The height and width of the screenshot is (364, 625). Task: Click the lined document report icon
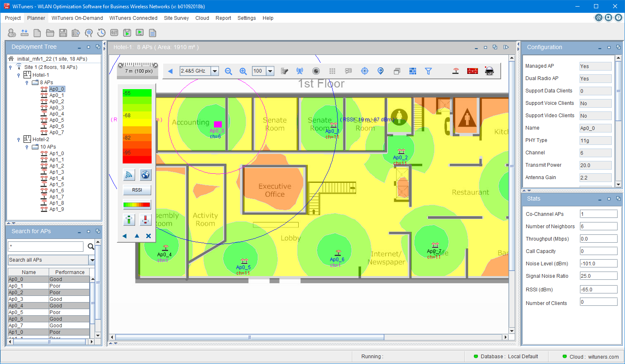coord(152,33)
